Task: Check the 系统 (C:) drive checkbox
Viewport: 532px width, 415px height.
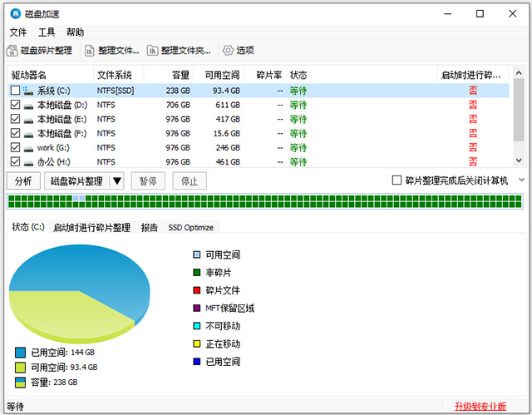Action: (x=15, y=91)
